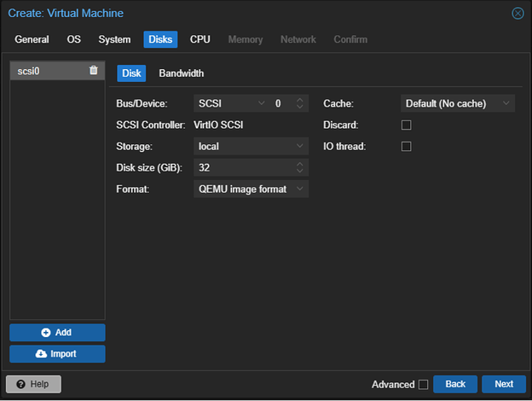Open the Confirm tab
The height and width of the screenshot is (401, 532).
[350, 39]
